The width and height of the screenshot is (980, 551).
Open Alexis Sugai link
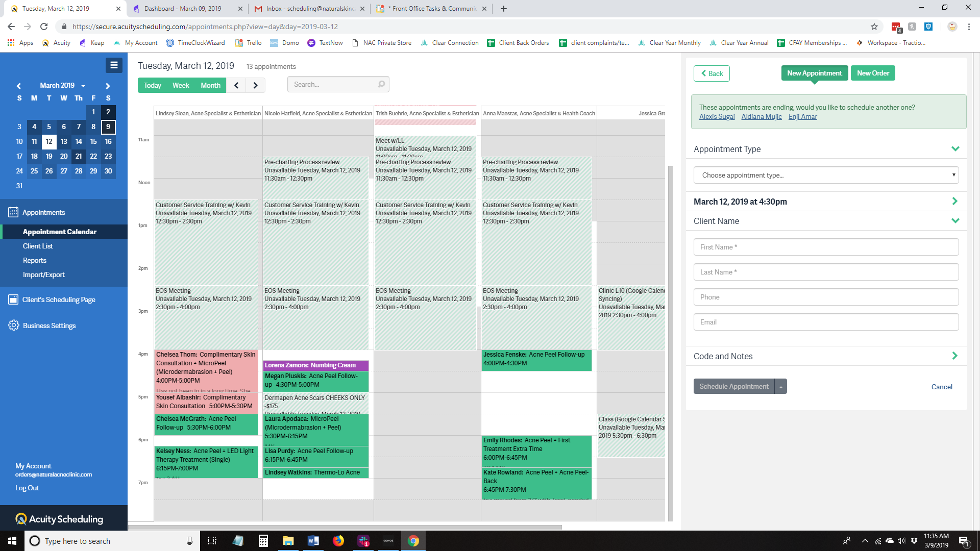click(x=717, y=116)
